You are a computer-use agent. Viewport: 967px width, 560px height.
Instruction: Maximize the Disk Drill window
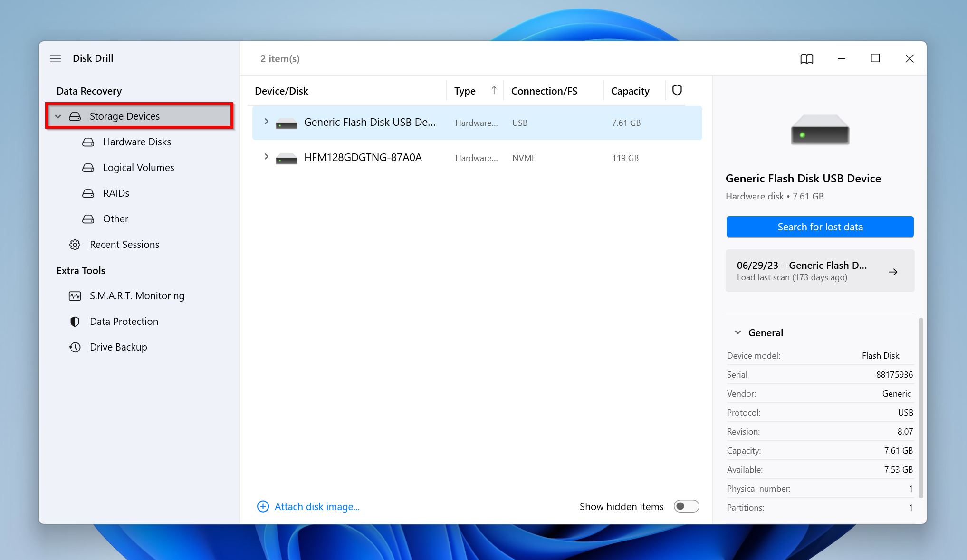pyautogui.click(x=875, y=58)
